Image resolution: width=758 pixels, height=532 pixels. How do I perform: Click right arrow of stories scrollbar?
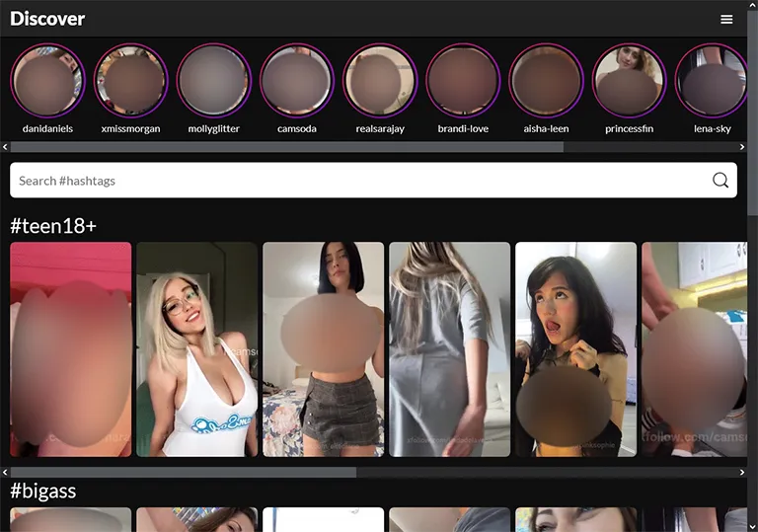742,147
